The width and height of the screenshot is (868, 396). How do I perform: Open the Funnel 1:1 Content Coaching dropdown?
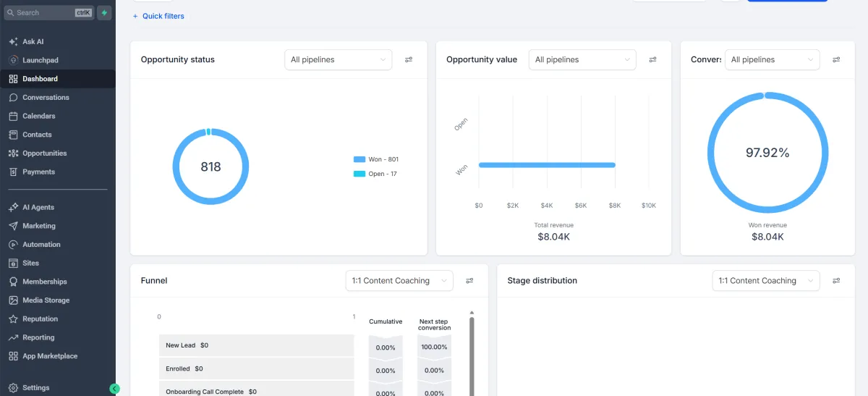coord(399,281)
